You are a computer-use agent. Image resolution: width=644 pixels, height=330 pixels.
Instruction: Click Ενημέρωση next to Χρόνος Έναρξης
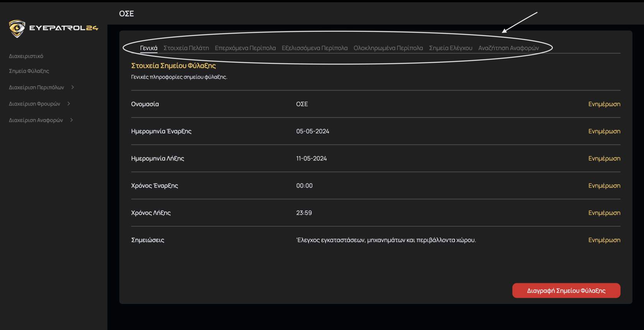pos(604,186)
